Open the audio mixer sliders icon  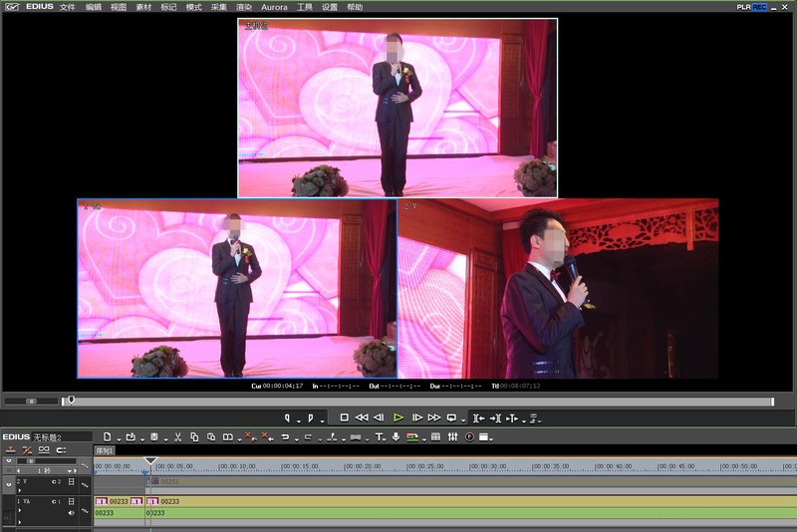(452, 437)
